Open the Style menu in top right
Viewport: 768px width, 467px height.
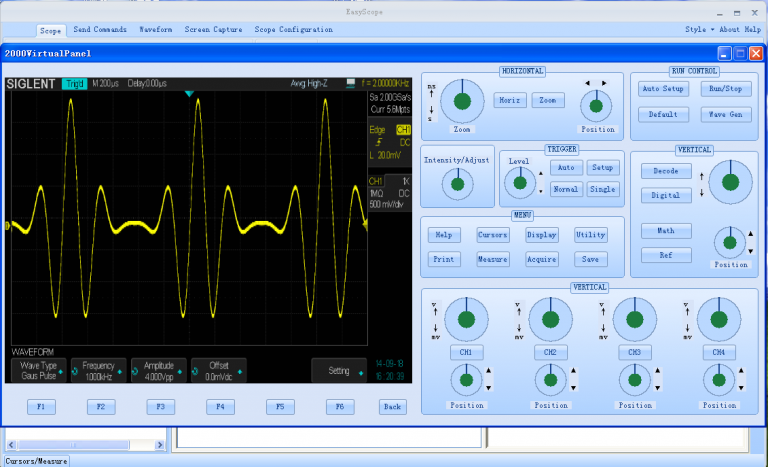(x=695, y=30)
